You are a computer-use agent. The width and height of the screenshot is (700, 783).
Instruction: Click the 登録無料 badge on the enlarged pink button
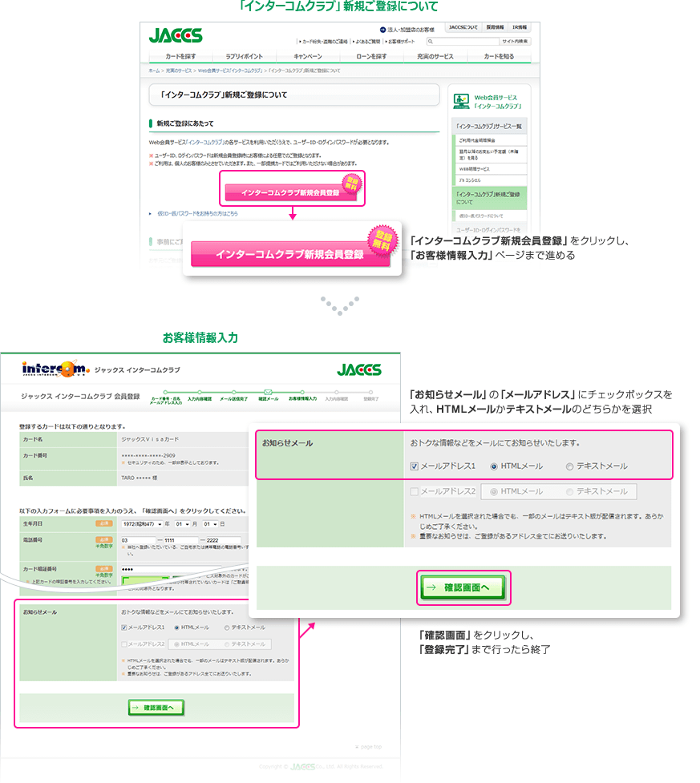(x=382, y=240)
